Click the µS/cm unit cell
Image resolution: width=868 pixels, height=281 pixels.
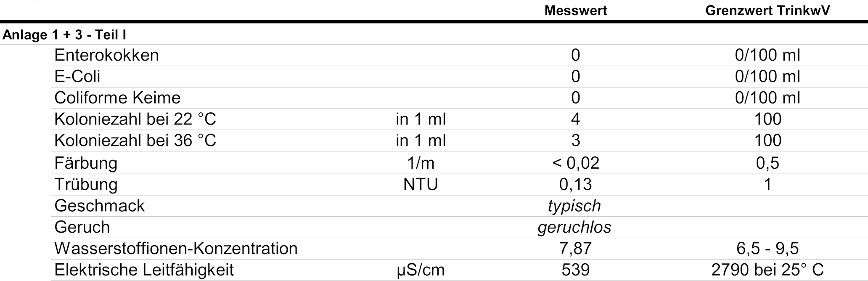pos(421,270)
